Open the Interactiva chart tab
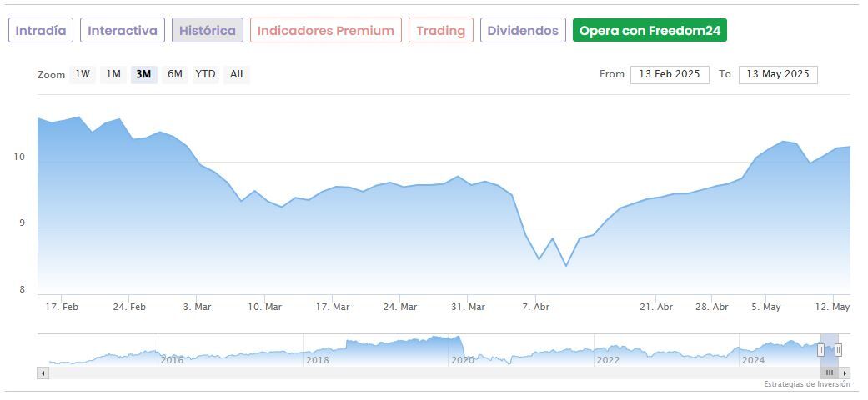 [123, 31]
